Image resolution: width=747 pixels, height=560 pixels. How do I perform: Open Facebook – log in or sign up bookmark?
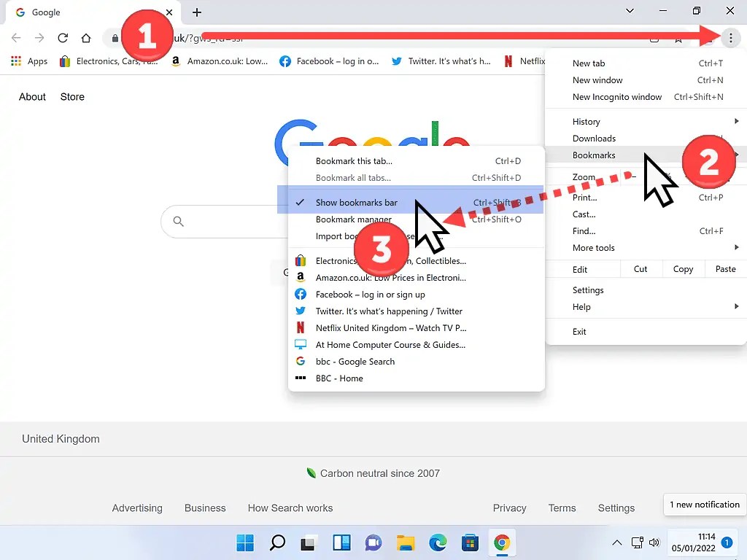pos(417,295)
